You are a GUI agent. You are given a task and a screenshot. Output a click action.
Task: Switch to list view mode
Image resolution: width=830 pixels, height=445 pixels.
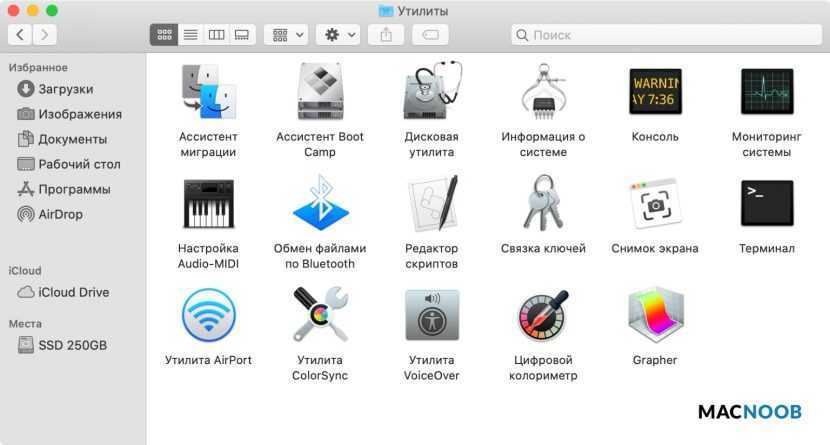tap(190, 35)
